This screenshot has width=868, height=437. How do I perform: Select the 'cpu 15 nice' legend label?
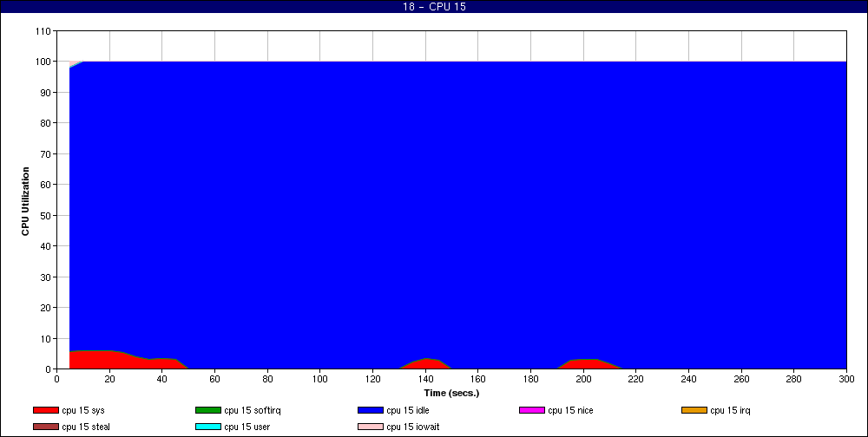click(570, 410)
